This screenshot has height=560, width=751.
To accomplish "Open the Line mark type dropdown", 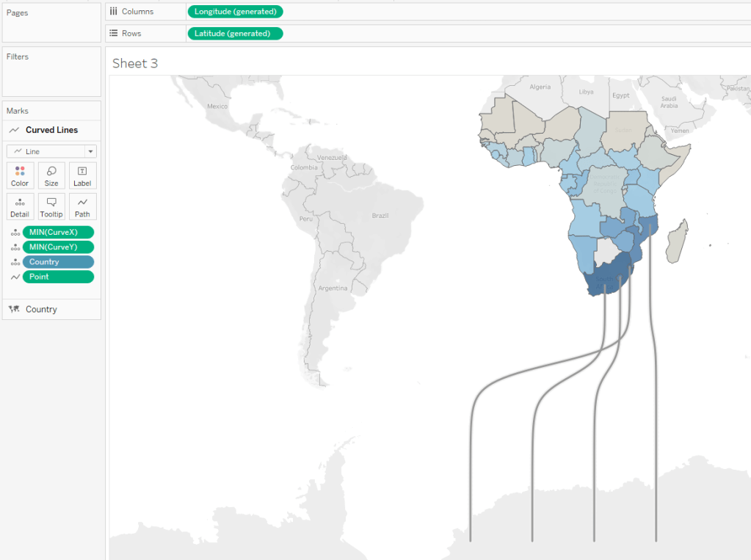I will pos(51,151).
